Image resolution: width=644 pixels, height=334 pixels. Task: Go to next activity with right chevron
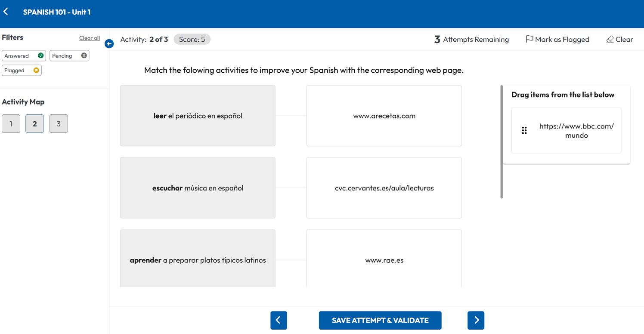click(x=476, y=320)
